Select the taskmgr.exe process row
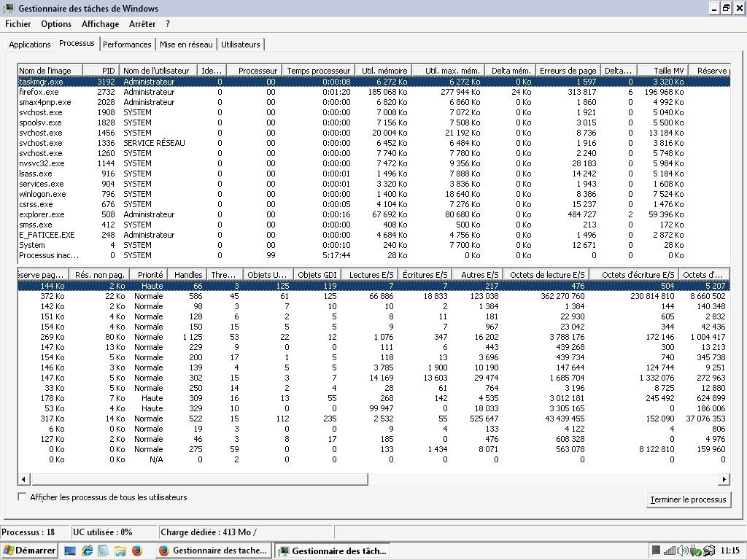The height and width of the screenshot is (560, 747). coord(374,82)
